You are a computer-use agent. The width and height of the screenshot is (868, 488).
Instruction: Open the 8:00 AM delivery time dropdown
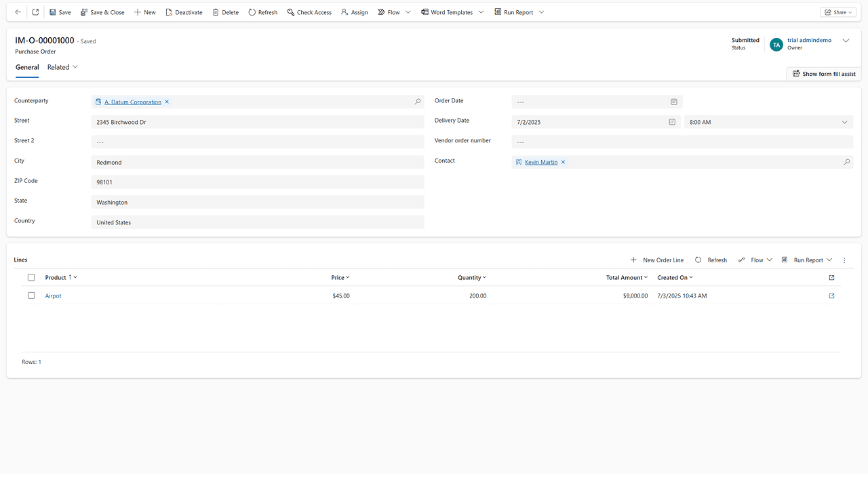pos(845,122)
